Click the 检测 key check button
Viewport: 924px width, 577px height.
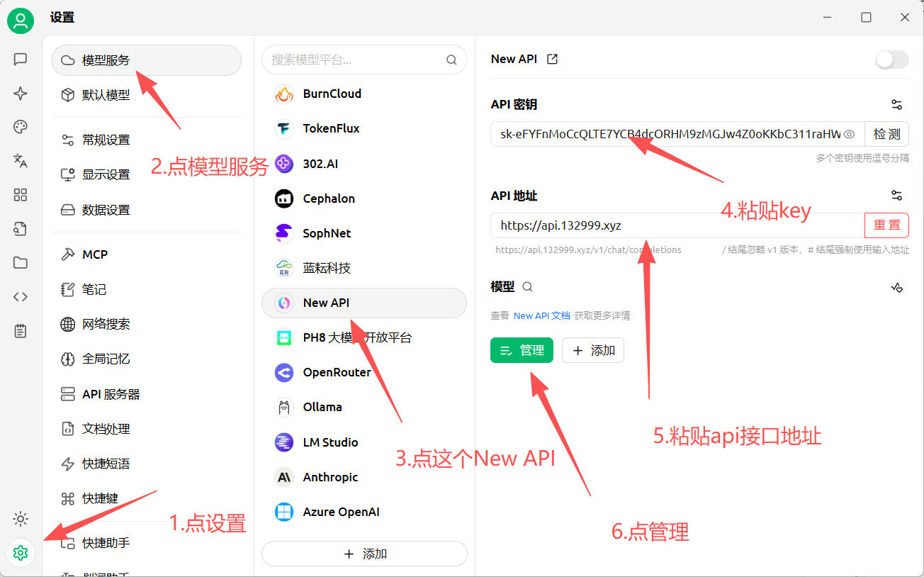click(886, 134)
